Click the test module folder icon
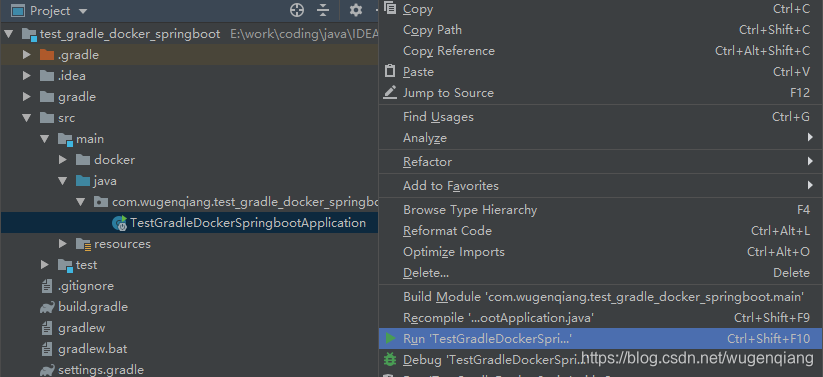The image size is (823, 377). pyautogui.click(x=65, y=265)
